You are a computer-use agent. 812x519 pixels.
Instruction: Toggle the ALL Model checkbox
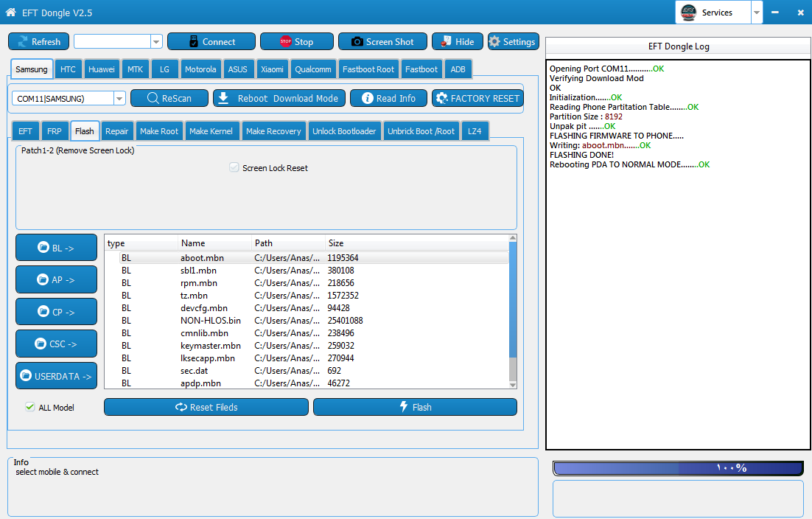click(x=30, y=407)
